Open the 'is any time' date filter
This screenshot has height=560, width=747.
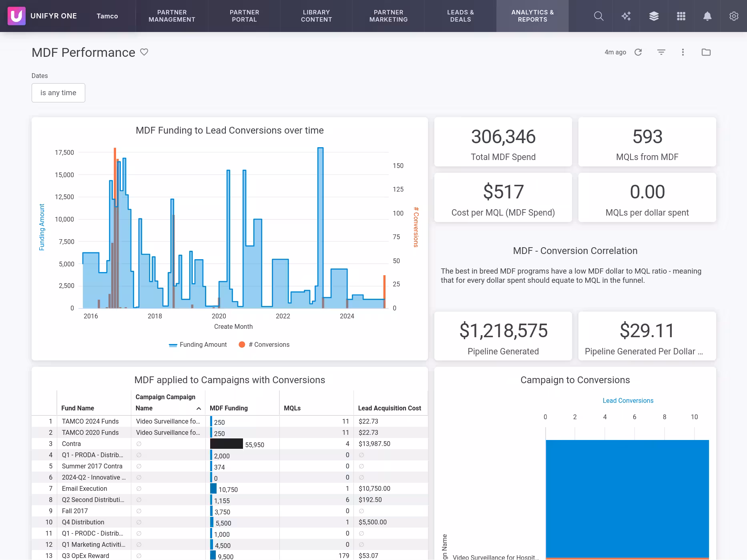58,92
